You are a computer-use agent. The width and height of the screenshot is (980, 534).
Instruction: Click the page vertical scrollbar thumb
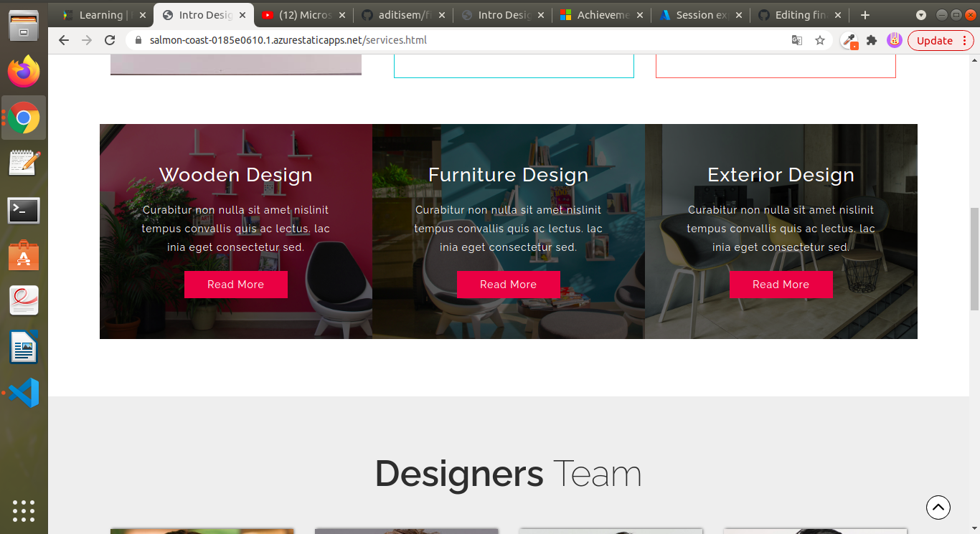click(974, 259)
